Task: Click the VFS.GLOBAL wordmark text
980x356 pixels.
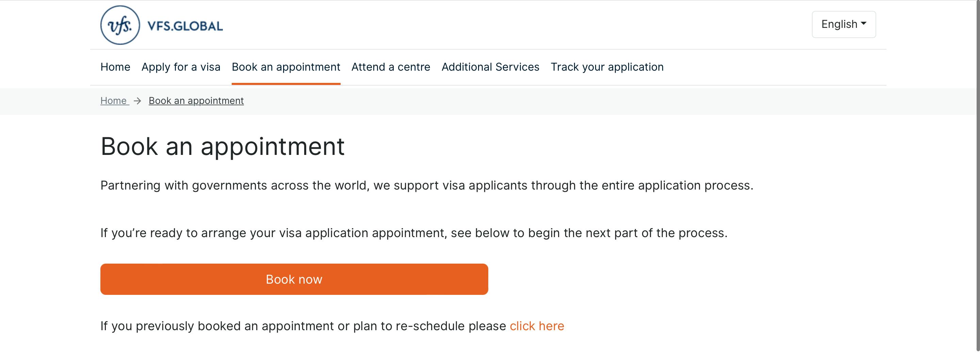Action: click(185, 26)
